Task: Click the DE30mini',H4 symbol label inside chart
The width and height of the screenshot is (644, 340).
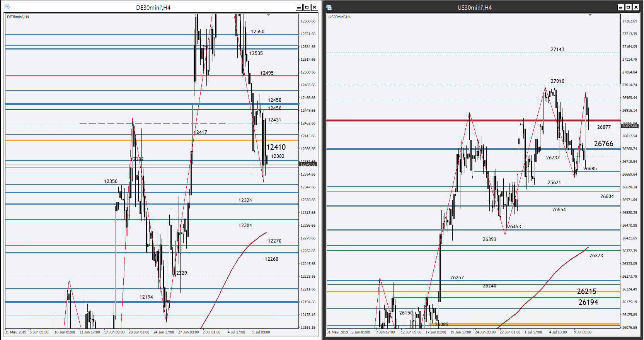Action: click(x=18, y=17)
